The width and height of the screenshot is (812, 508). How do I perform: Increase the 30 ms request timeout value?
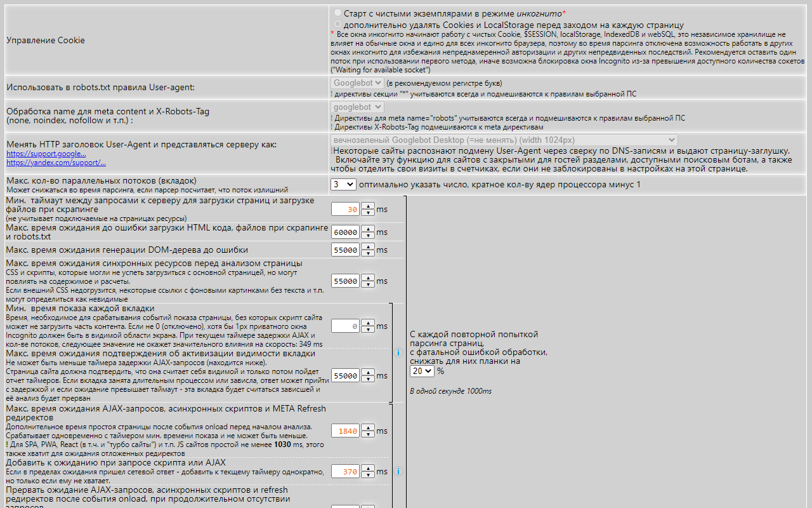pos(367,206)
